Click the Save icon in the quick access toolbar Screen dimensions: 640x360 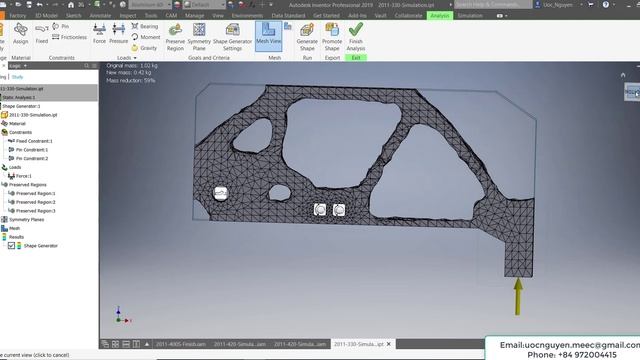tap(29, 5)
